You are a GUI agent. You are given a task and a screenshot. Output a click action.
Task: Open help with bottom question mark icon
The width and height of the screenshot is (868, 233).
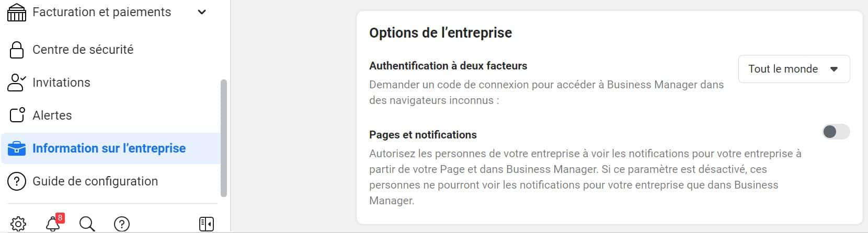pyautogui.click(x=121, y=224)
